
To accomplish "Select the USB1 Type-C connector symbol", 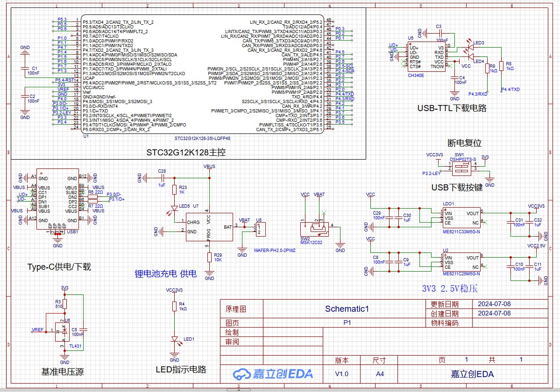I will pos(57,199).
